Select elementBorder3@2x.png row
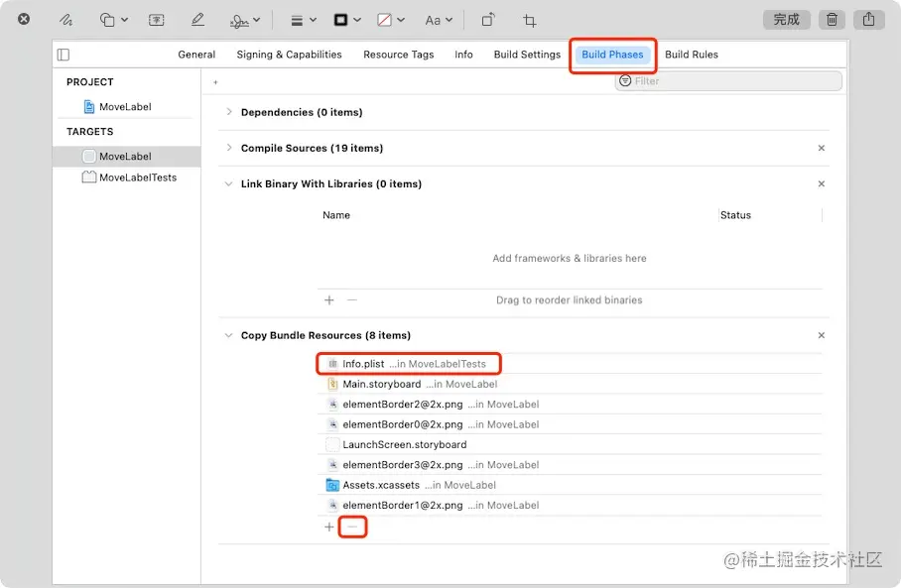The width and height of the screenshot is (901, 588). click(570, 464)
